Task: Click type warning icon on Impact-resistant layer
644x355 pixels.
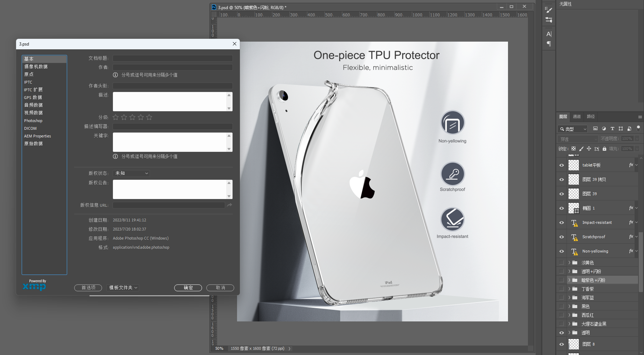Action: (574, 223)
